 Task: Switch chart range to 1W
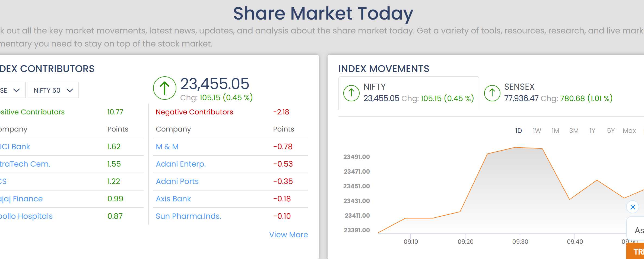[x=537, y=131]
